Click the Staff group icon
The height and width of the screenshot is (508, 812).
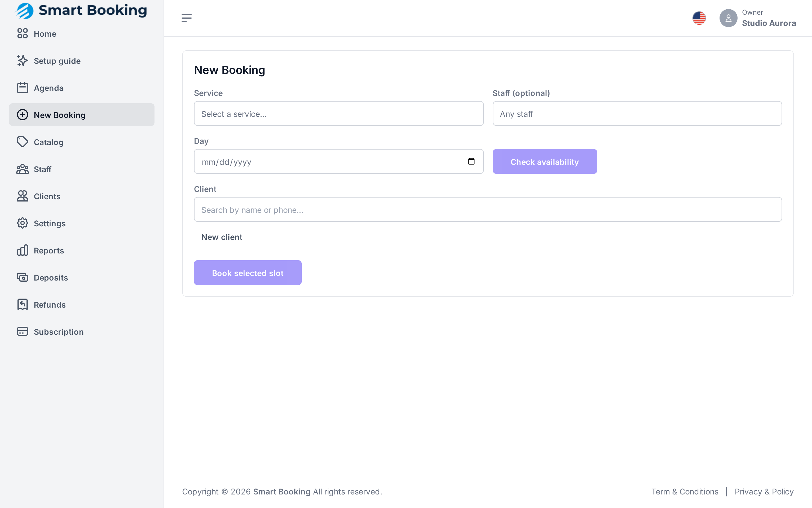[23, 169]
